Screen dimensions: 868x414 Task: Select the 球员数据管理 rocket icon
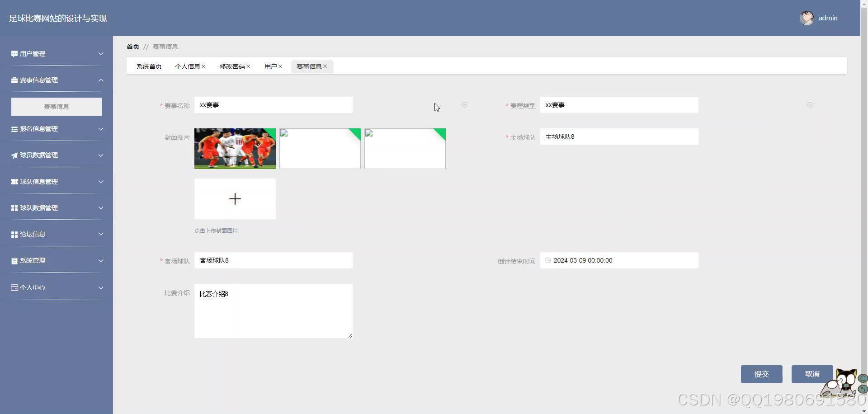[14, 155]
